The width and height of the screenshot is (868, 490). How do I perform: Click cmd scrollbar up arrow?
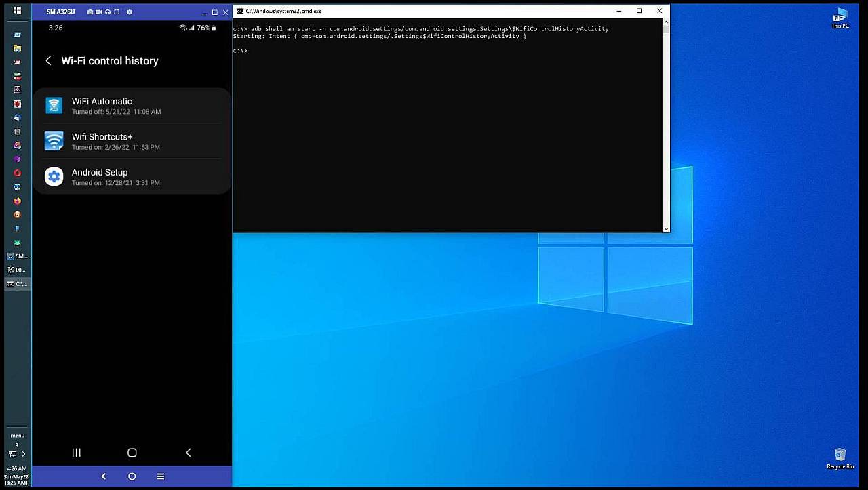[666, 22]
